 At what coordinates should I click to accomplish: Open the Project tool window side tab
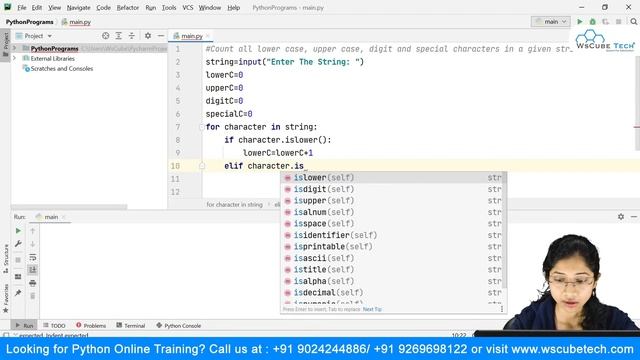(x=5, y=45)
